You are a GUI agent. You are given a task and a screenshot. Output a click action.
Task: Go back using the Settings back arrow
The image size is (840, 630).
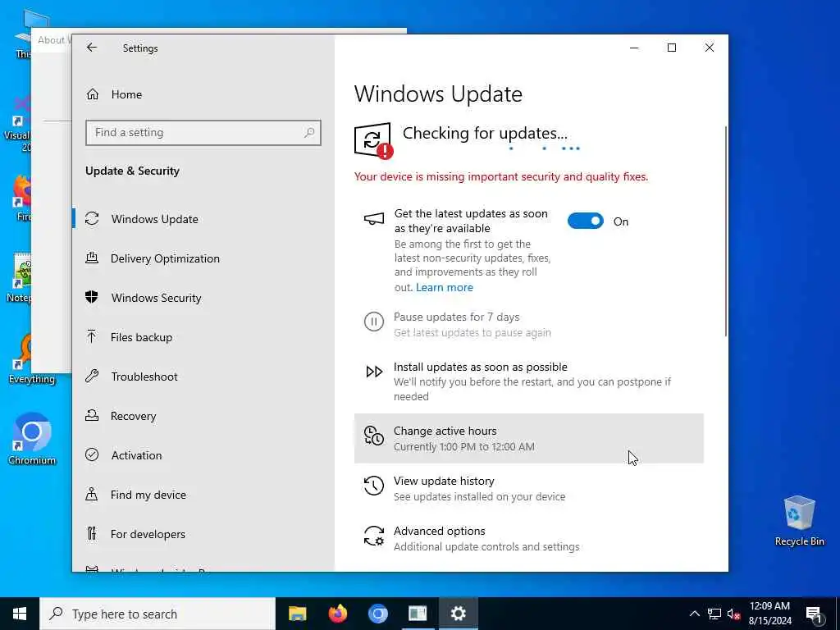tap(92, 48)
